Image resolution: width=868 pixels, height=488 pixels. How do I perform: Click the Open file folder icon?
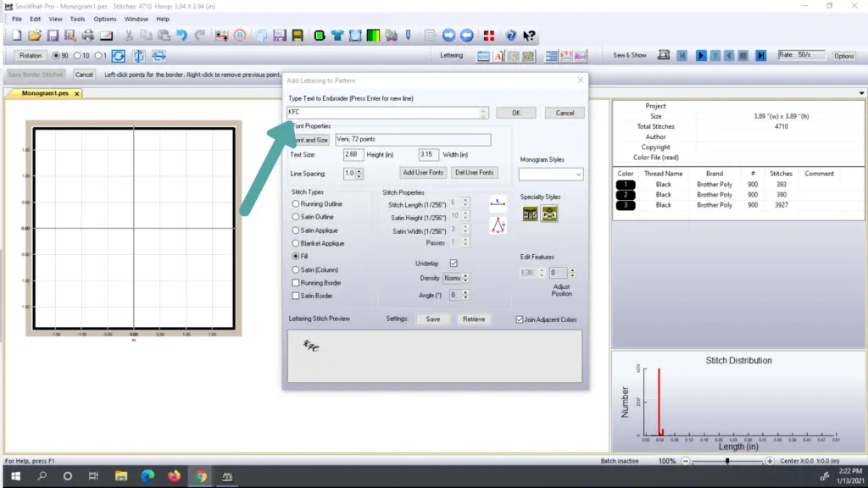[35, 36]
